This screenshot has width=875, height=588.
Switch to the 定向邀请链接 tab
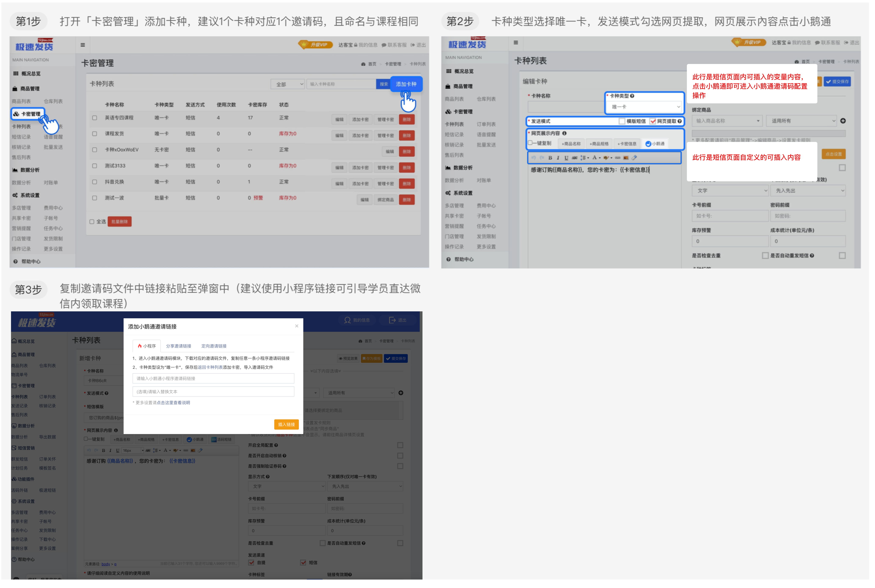click(x=214, y=346)
